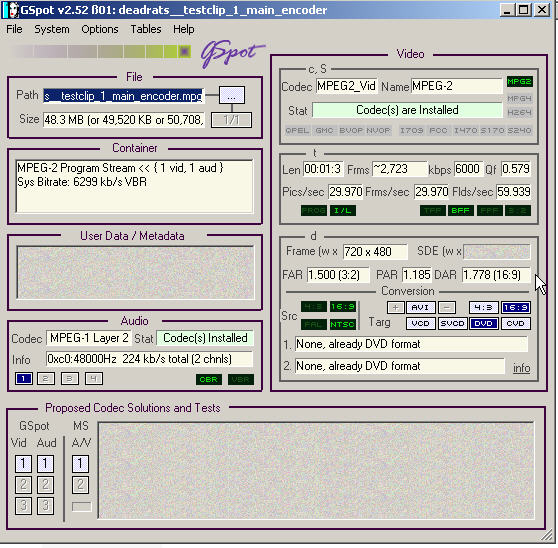The image size is (558, 548).
Task: Select the CVD target format
Action: (516, 323)
